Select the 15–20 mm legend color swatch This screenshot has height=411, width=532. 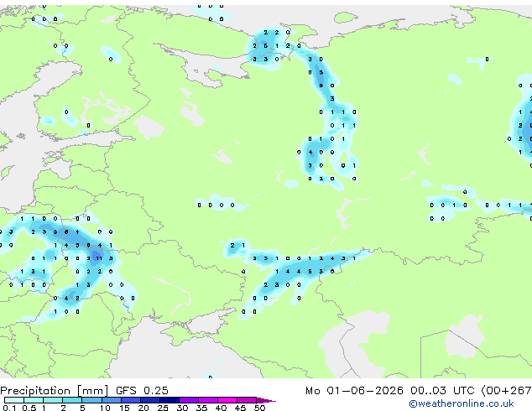click(x=131, y=400)
